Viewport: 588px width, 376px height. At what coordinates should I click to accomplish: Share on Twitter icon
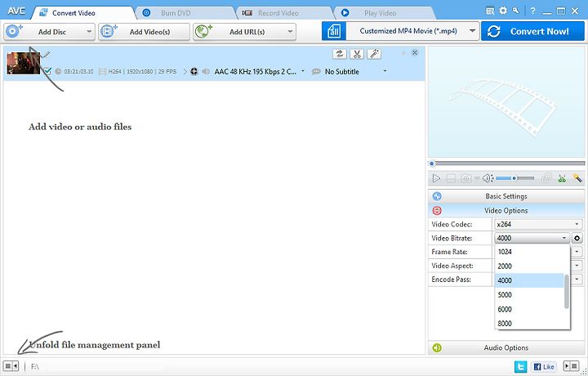pos(520,366)
